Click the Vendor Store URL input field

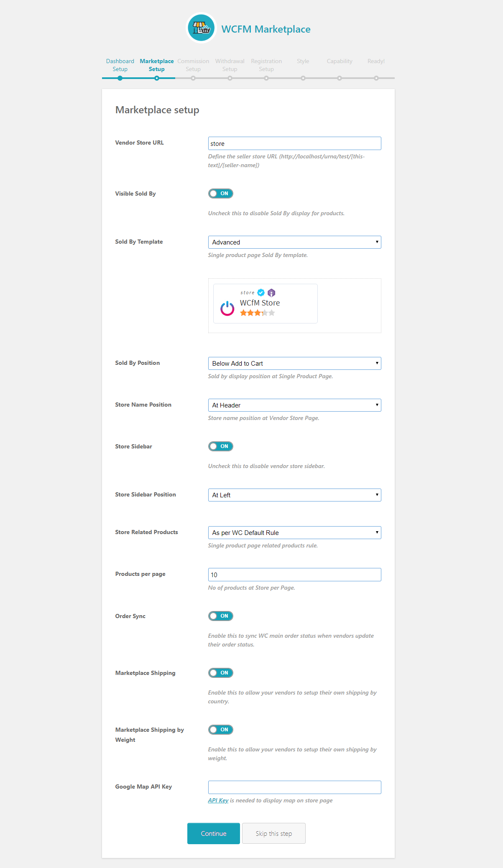(295, 143)
